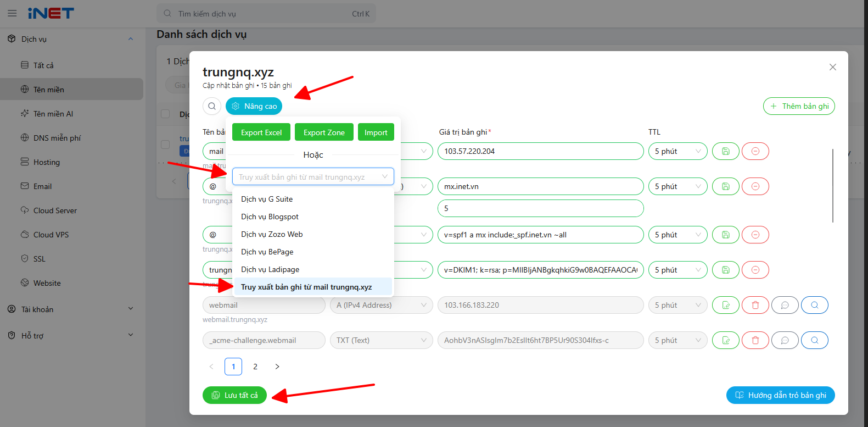Delete the _acme-challenge.webmail record
This screenshot has width=868, height=427.
tap(755, 340)
